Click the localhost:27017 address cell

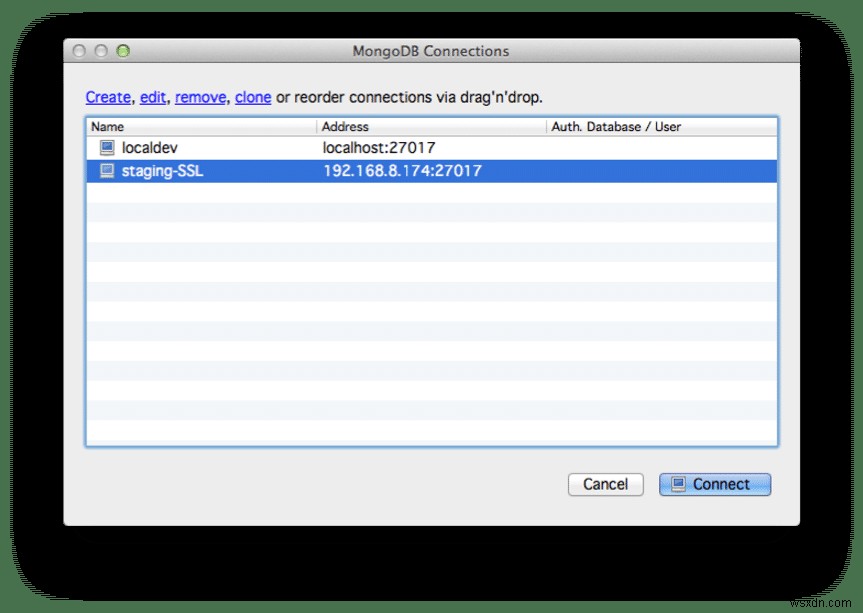[x=379, y=147]
